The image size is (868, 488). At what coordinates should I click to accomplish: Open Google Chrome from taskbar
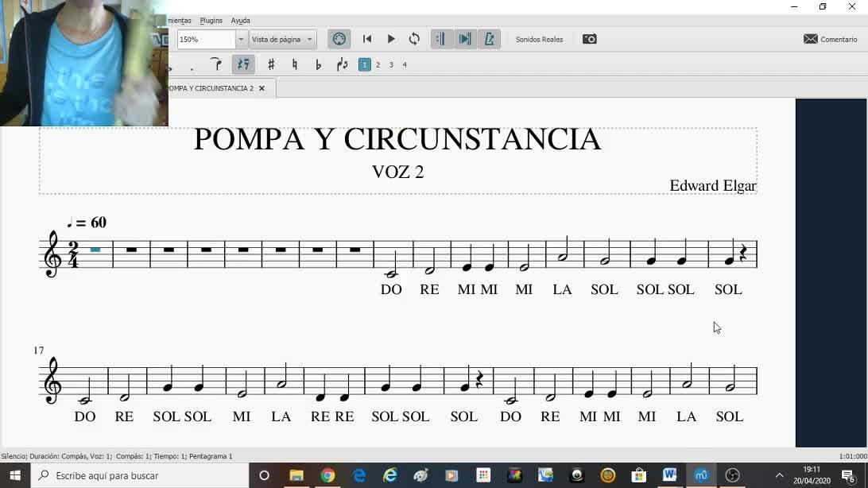pyautogui.click(x=327, y=475)
